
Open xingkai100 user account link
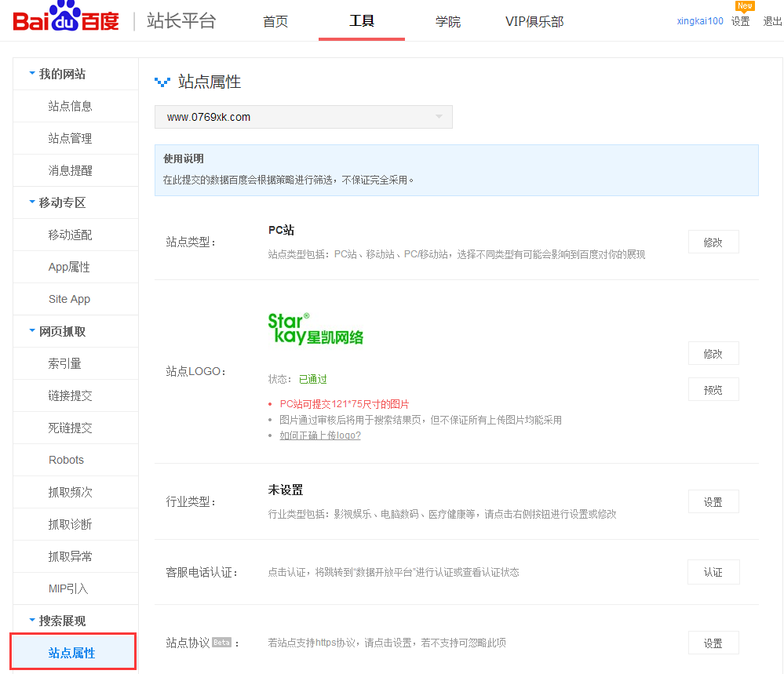pos(700,21)
